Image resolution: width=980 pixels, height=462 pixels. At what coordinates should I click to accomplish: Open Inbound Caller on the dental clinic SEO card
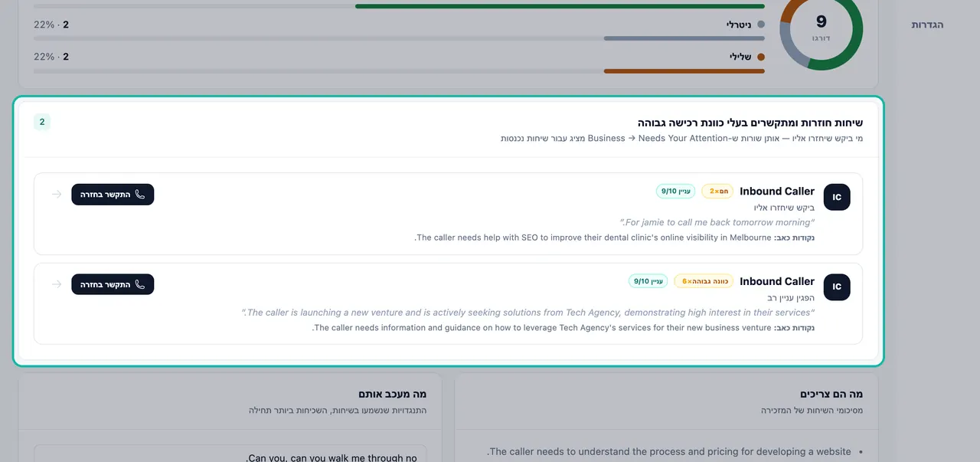[x=777, y=192]
